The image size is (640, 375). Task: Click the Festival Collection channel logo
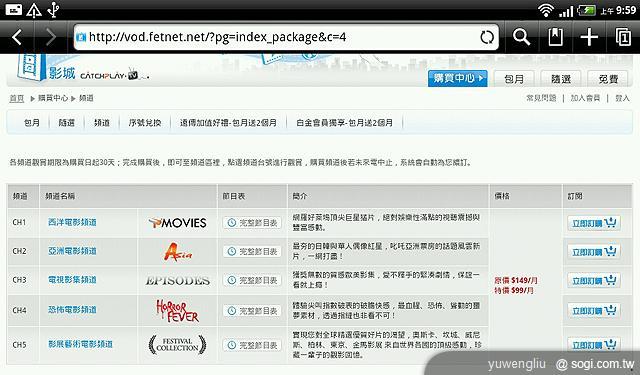177,345
